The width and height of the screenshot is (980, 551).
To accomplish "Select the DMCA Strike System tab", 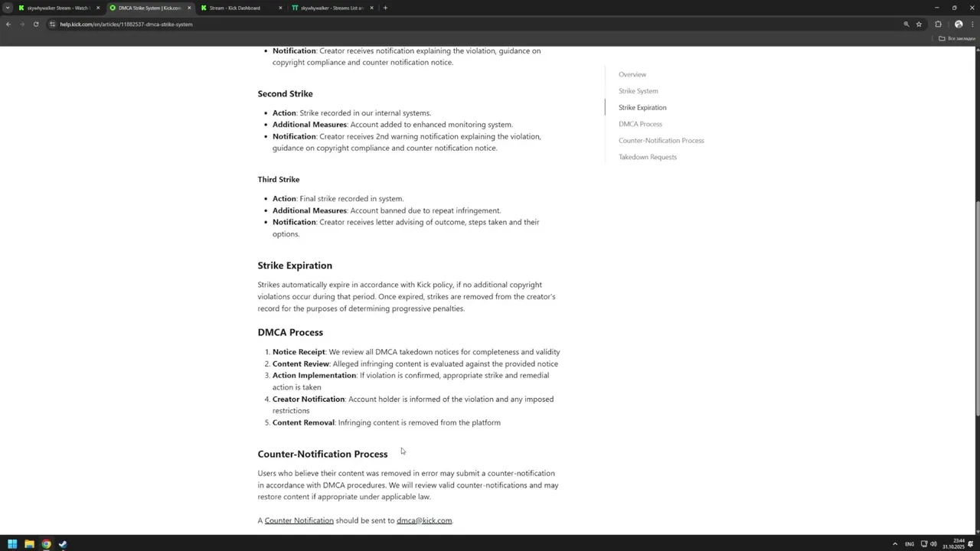I will [x=149, y=8].
